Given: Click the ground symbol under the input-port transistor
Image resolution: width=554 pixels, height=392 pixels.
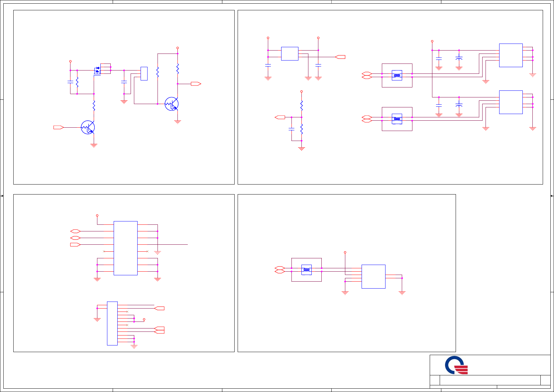Looking at the screenshot, I should click(x=94, y=145).
